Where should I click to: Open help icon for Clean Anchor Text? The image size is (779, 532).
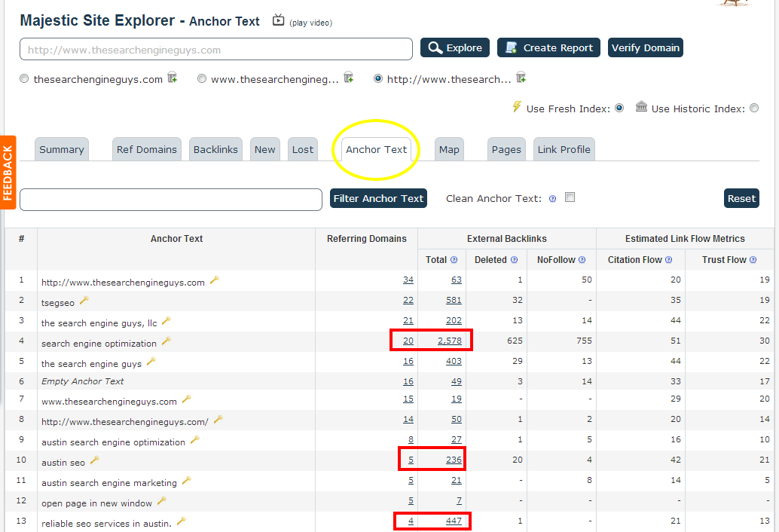[x=552, y=199]
